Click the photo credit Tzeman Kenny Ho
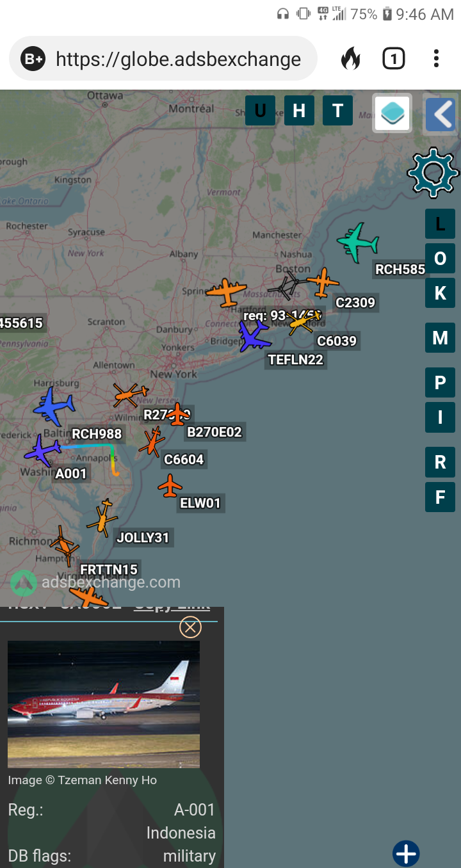Viewport: 461px width, 868px height. pyautogui.click(x=82, y=780)
